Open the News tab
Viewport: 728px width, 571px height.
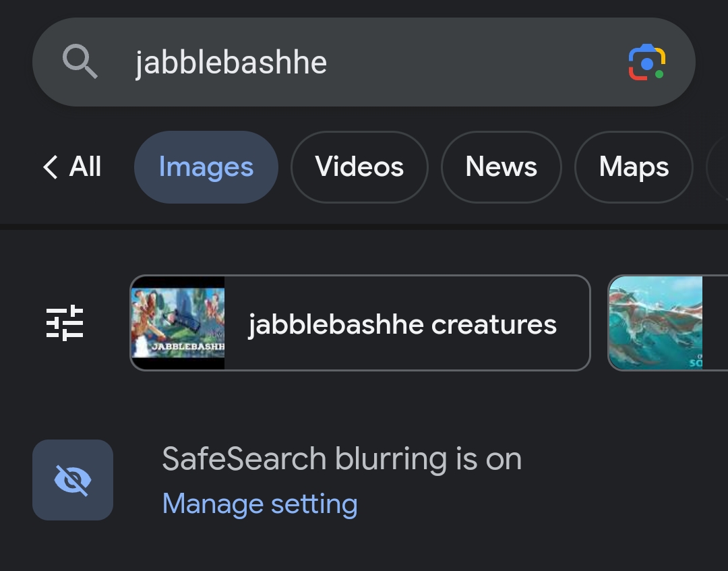[501, 167]
